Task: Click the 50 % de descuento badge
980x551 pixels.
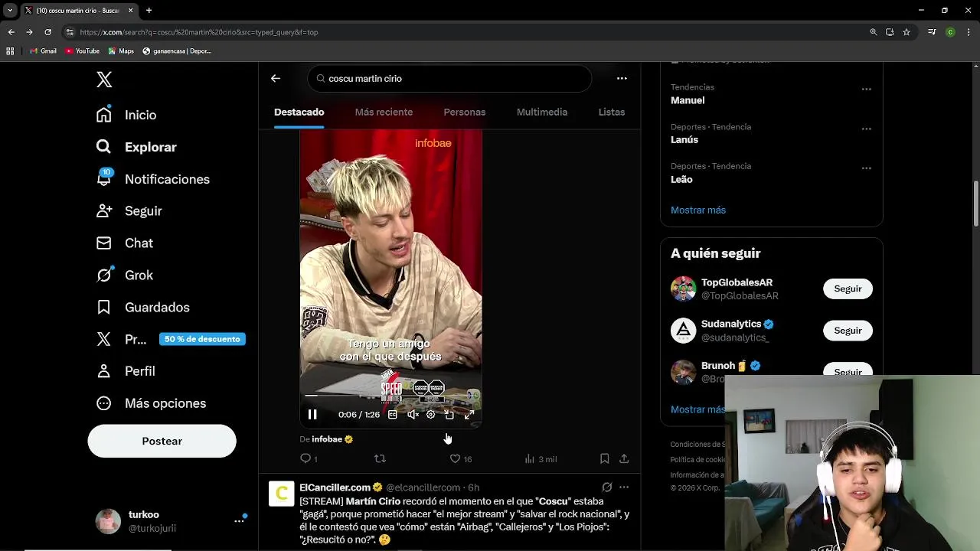Action: [x=202, y=339]
